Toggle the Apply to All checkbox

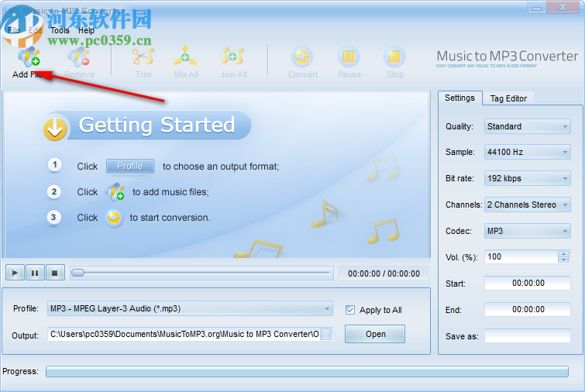point(350,310)
